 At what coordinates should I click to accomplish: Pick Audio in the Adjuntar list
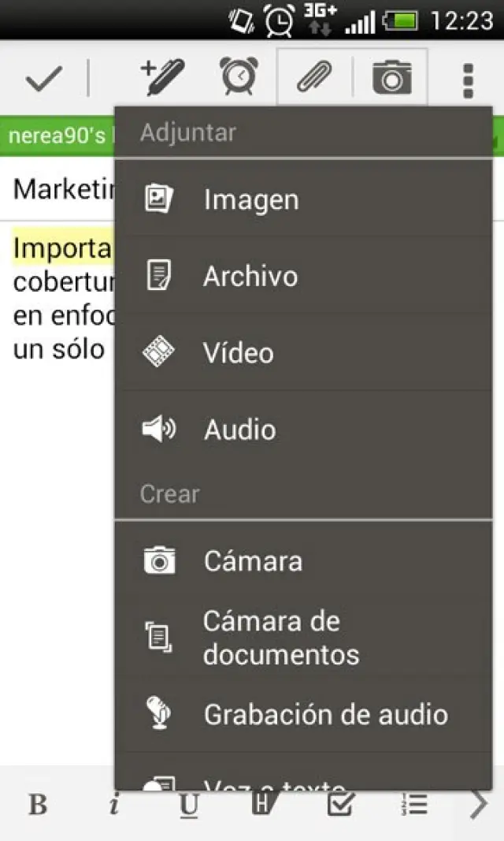pyautogui.click(x=303, y=430)
